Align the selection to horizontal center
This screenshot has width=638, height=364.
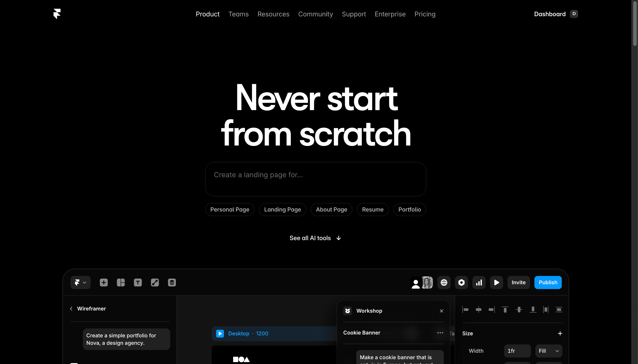[x=478, y=310]
